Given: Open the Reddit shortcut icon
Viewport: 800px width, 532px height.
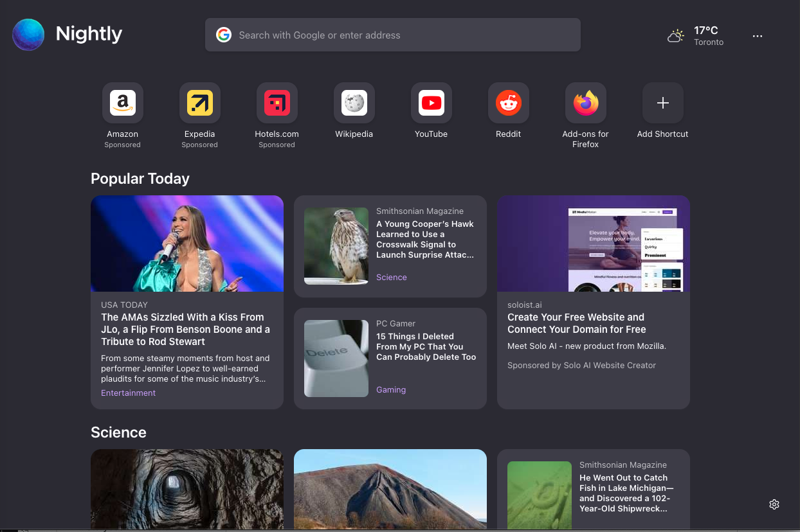Looking at the screenshot, I should pos(508,103).
